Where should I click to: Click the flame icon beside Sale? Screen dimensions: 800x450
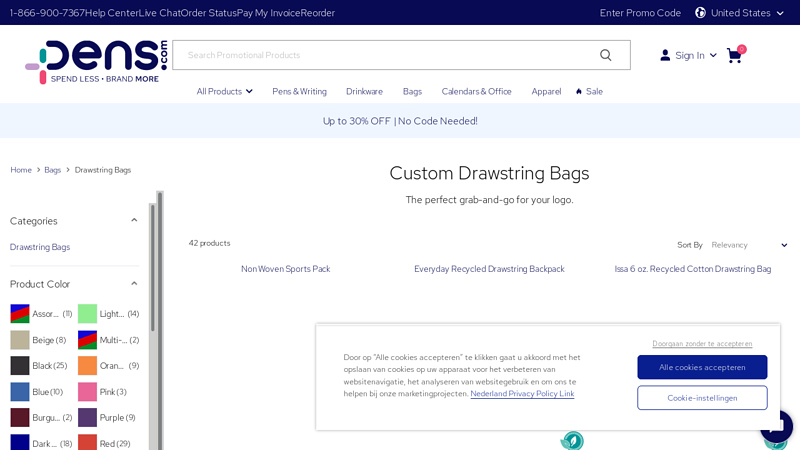pyautogui.click(x=579, y=91)
